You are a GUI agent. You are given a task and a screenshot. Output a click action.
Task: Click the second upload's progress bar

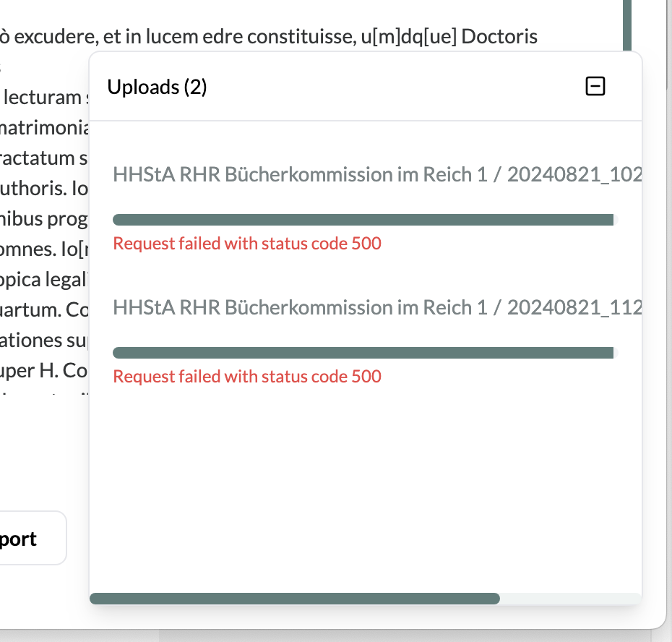365,353
